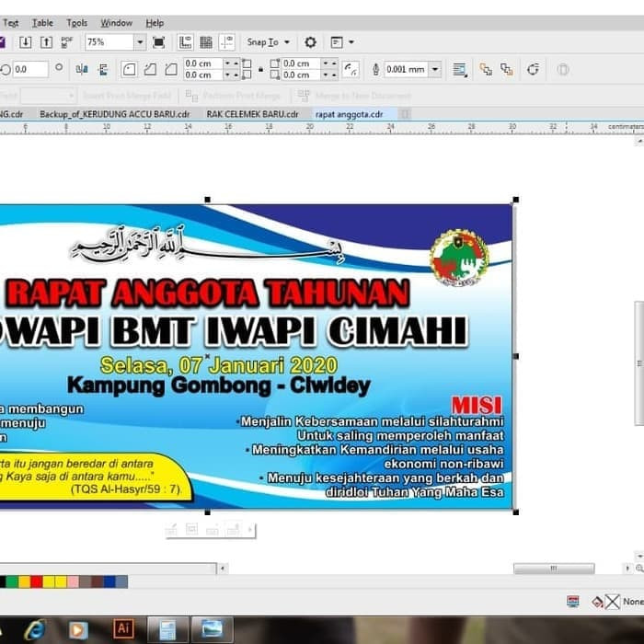Toggle the show grid icon

(x=206, y=42)
